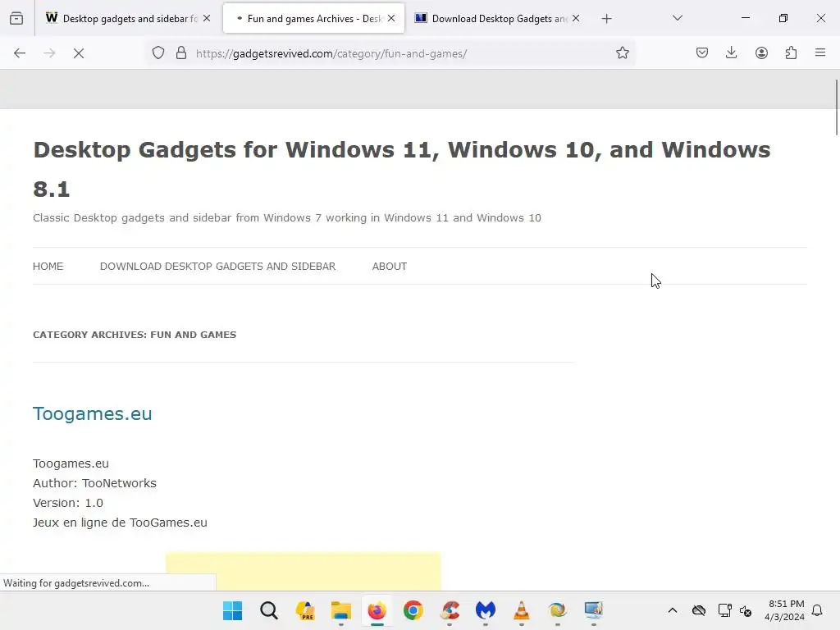The image size is (840, 630).
Task: Open the monitor app icon in taskbar
Action: (594, 610)
